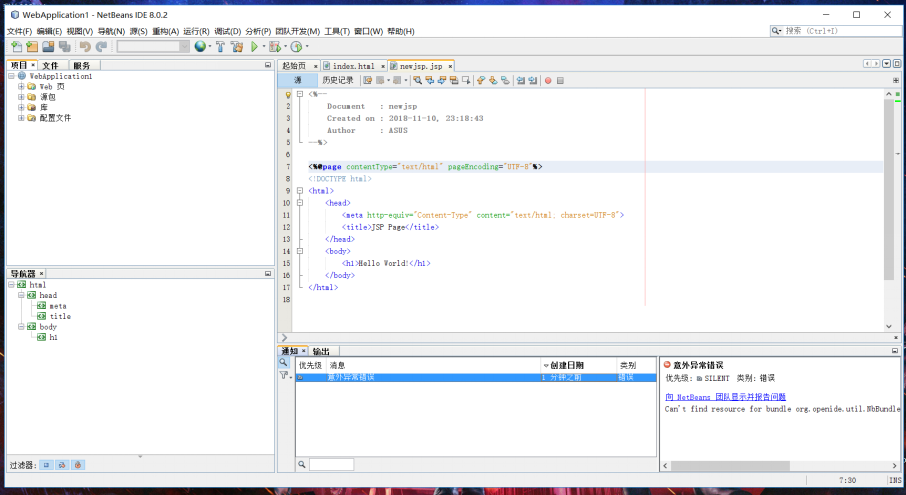Click the notifications search text field
906x495 pixels.
(x=331, y=464)
